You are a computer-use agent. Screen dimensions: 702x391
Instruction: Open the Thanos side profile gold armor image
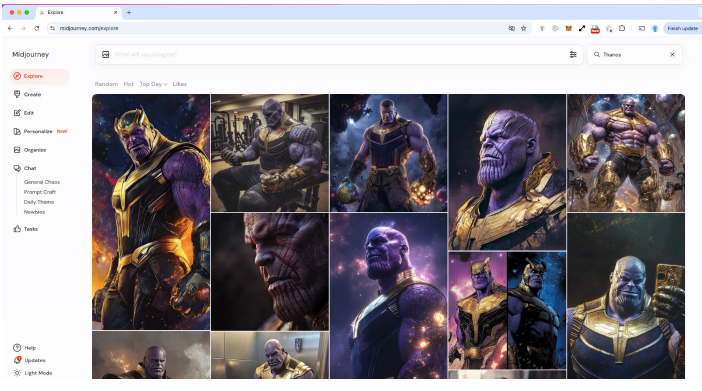507,172
